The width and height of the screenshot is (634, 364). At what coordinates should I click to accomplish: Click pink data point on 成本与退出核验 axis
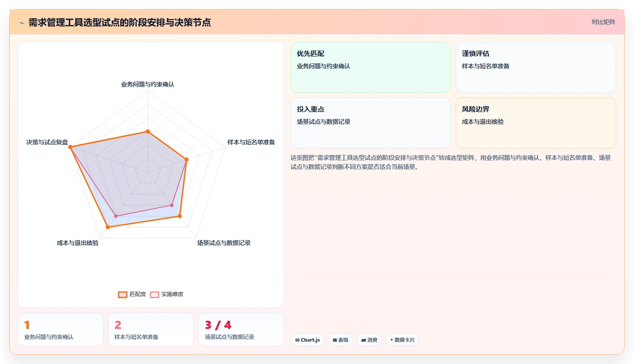pos(116,216)
